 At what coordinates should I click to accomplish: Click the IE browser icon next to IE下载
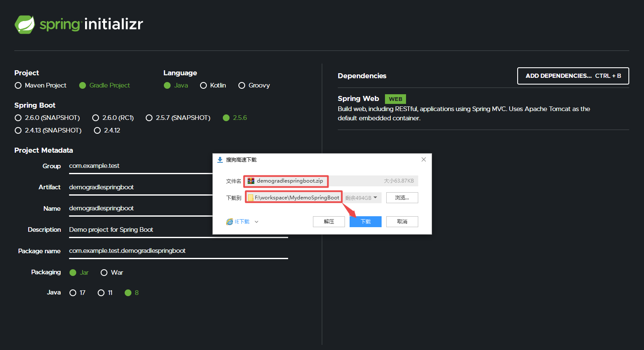229,221
